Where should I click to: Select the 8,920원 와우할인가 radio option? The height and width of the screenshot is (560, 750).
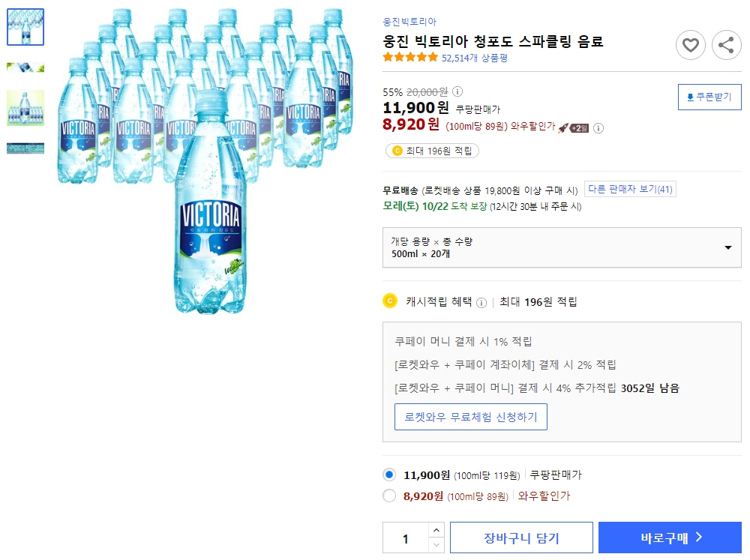[390, 496]
